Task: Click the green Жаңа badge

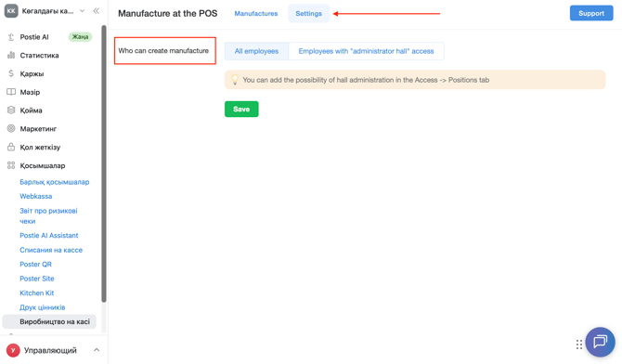Action: tap(80, 37)
